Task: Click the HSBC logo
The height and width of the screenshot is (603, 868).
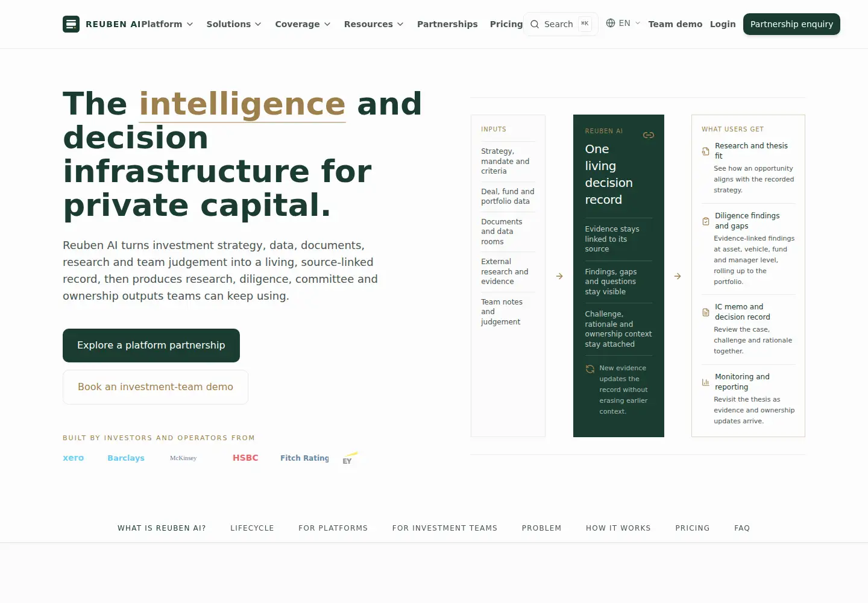Action: pos(245,458)
